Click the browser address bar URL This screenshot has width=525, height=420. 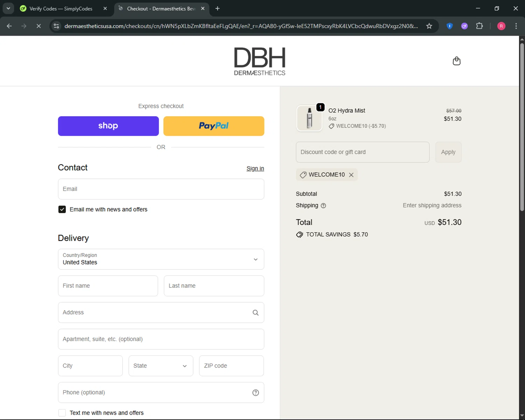241,26
